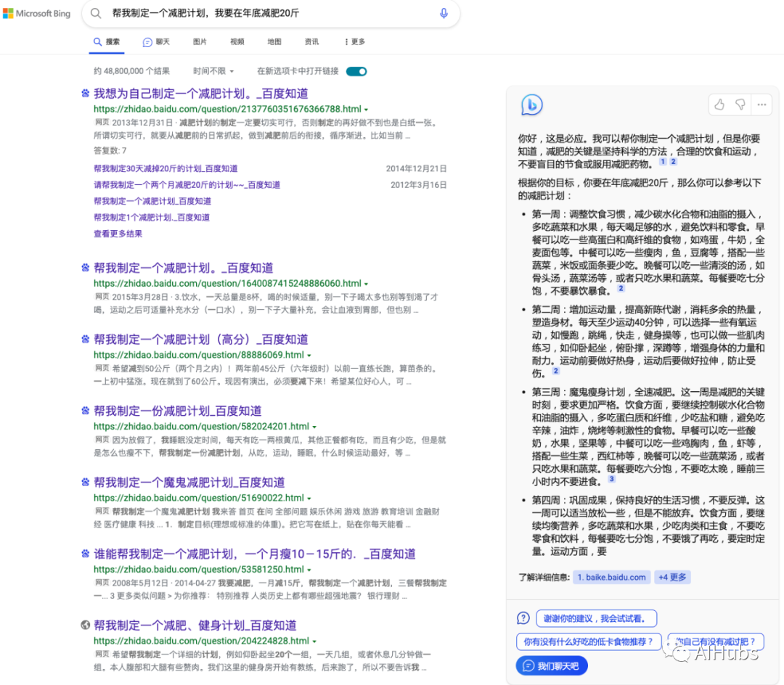Open sub-link 请帮我制定一个两个月减肥20斤的计划
Viewport: 784px width, 685px height.
(x=187, y=185)
